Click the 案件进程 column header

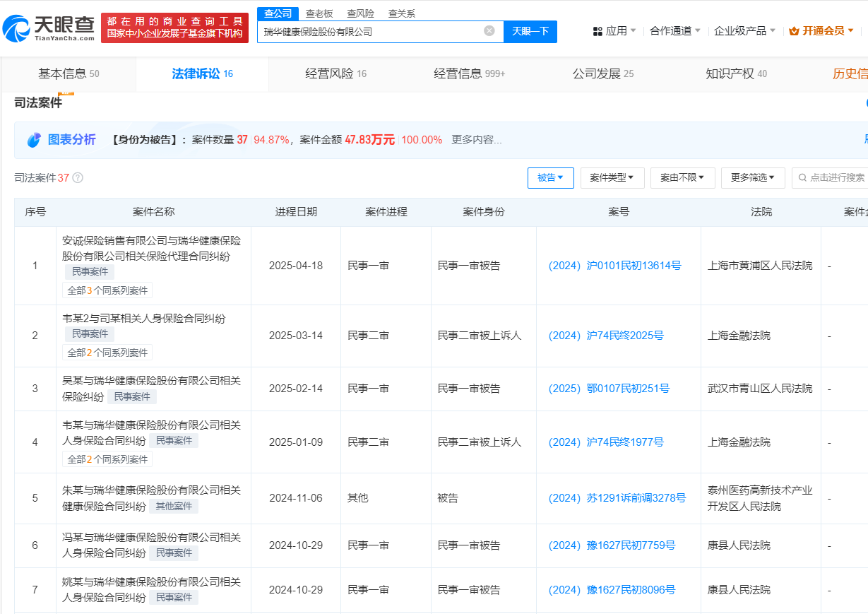pos(386,212)
